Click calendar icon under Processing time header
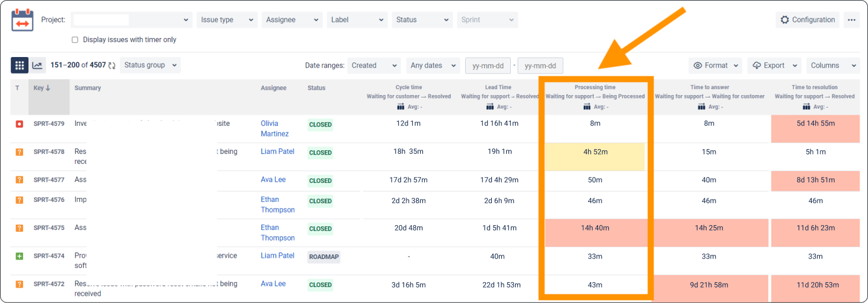868x303 pixels. click(587, 107)
